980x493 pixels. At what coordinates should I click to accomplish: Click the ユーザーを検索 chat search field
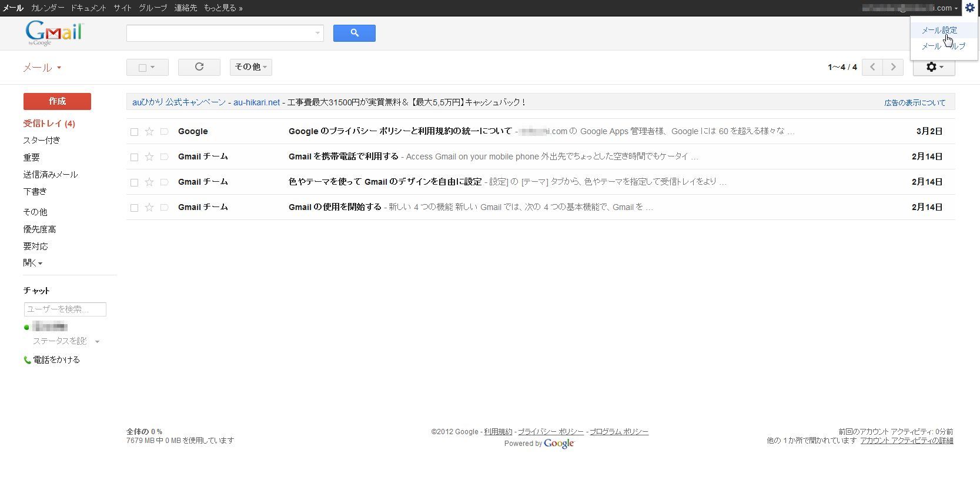65,309
